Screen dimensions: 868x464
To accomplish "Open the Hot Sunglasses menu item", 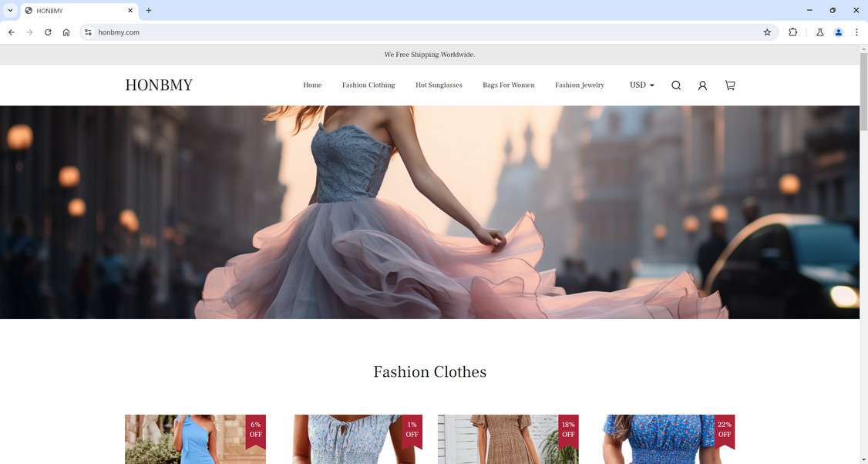I will tap(439, 86).
